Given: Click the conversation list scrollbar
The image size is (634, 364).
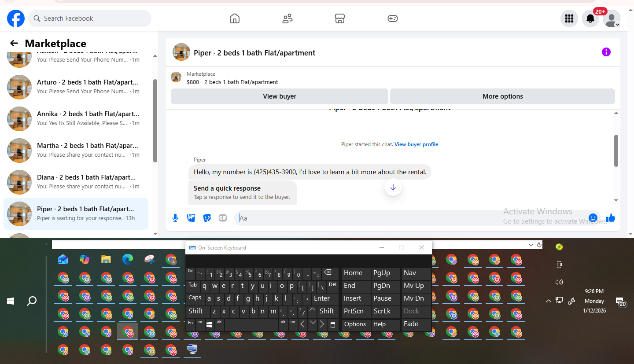Looking at the screenshot, I should pos(155,121).
